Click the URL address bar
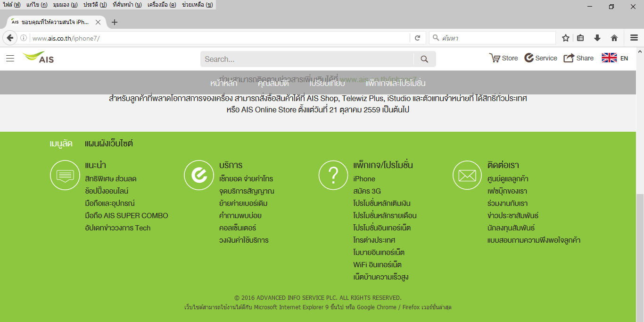Screen dimensions: 644x322 [x=220, y=38]
